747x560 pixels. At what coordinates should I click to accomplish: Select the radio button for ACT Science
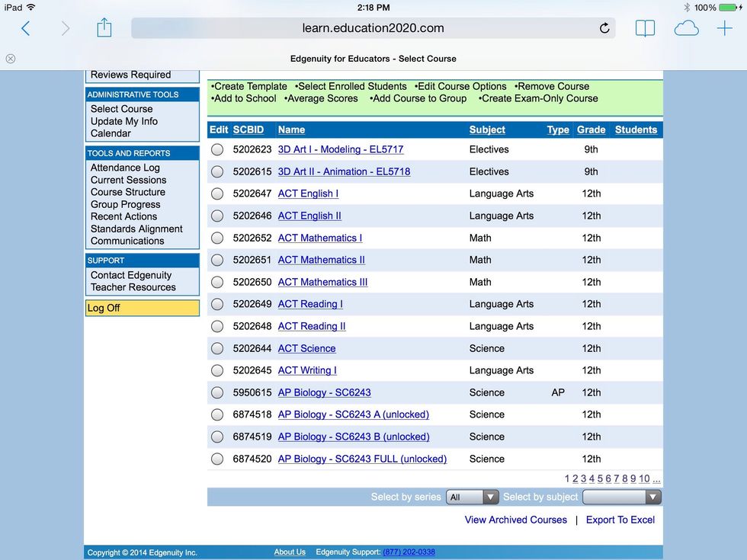pyautogui.click(x=217, y=348)
